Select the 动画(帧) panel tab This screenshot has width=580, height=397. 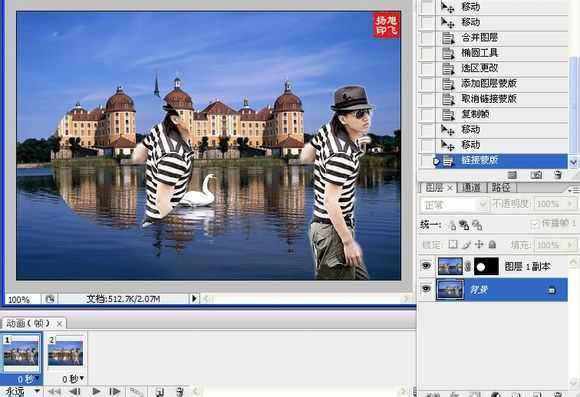click(x=28, y=323)
